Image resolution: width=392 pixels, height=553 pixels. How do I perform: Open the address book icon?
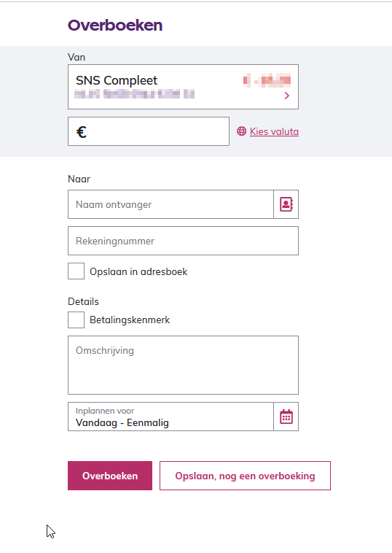coord(286,204)
